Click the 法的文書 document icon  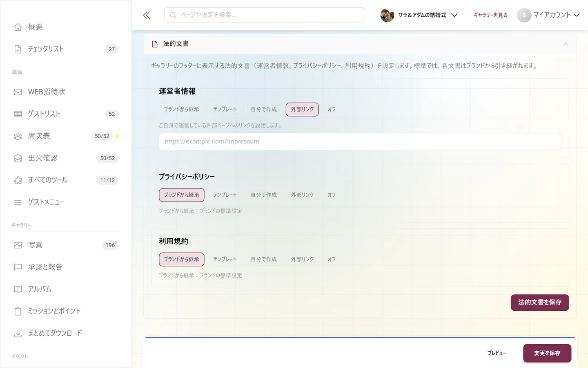(155, 44)
